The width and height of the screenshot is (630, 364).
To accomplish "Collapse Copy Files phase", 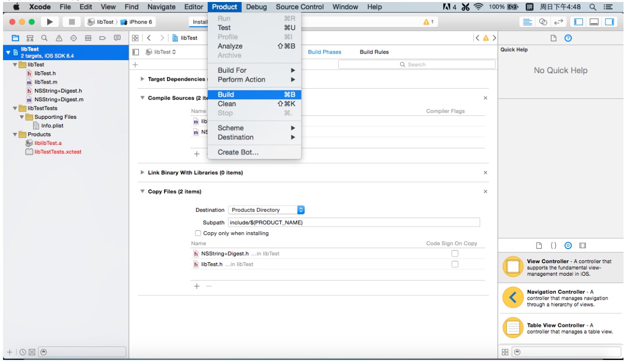I will click(x=143, y=192).
